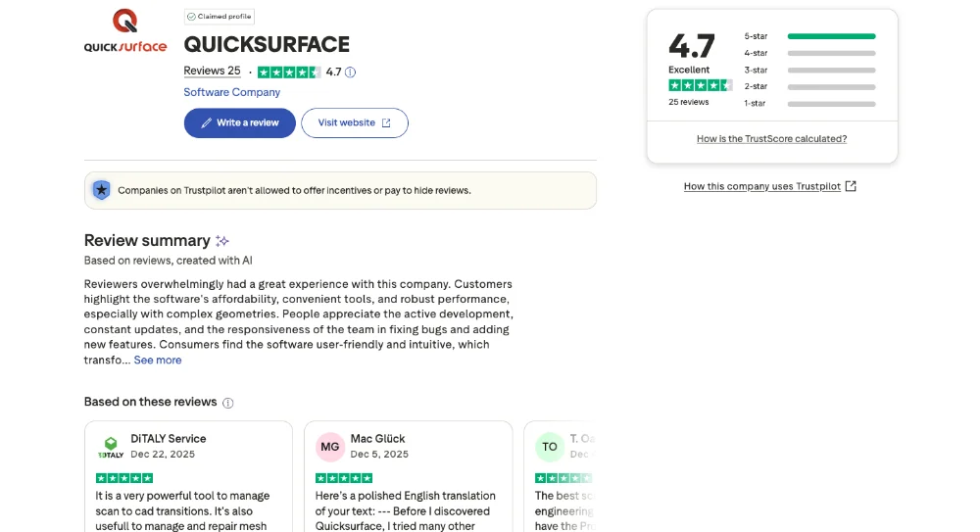Image resolution: width=980 pixels, height=532 pixels.
Task: Filter reviews by the 4-star bar
Action: coord(831,53)
